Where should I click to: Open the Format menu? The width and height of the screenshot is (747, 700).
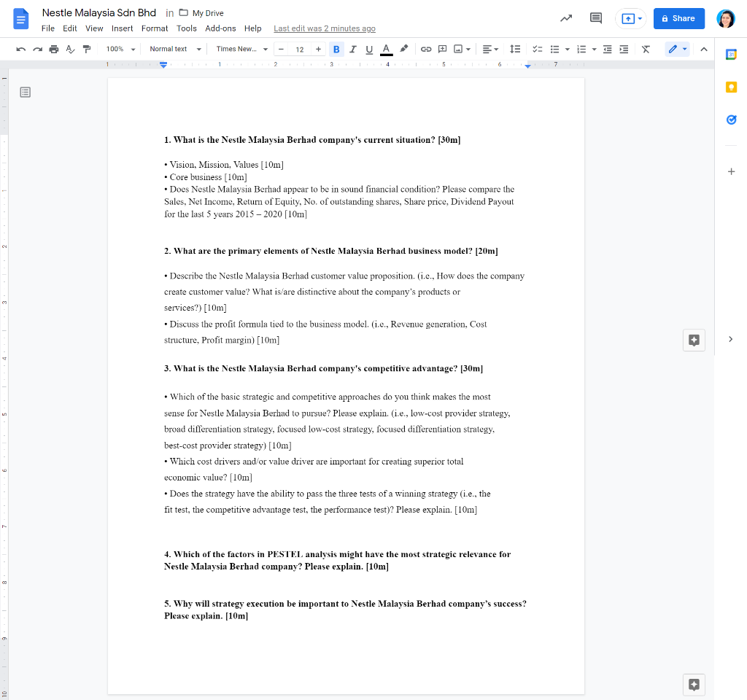[x=155, y=28]
